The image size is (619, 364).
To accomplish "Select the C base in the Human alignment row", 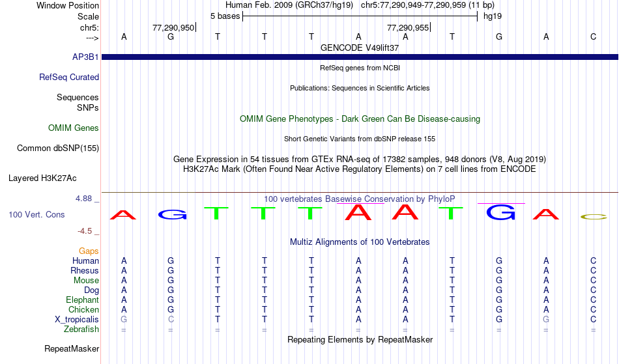I will (x=593, y=260).
